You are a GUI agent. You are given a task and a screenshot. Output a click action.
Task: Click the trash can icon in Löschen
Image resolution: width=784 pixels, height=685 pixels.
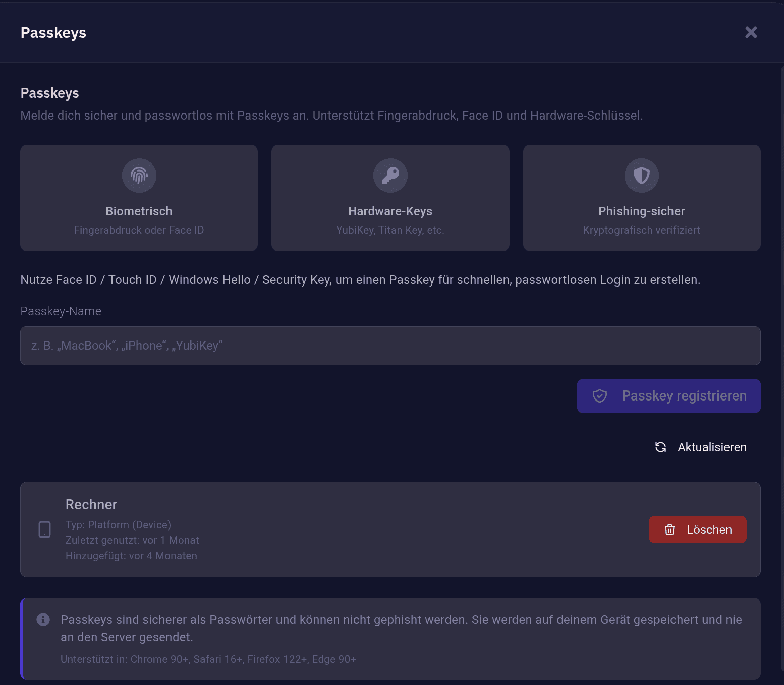669,530
